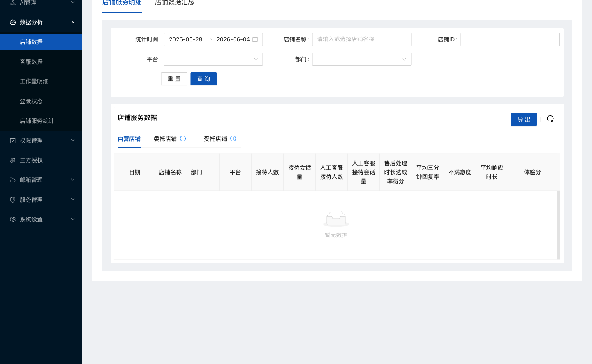The width and height of the screenshot is (592, 364).
Task: Expand the 邮箱管理 menu chevron
Action: point(73,180)
